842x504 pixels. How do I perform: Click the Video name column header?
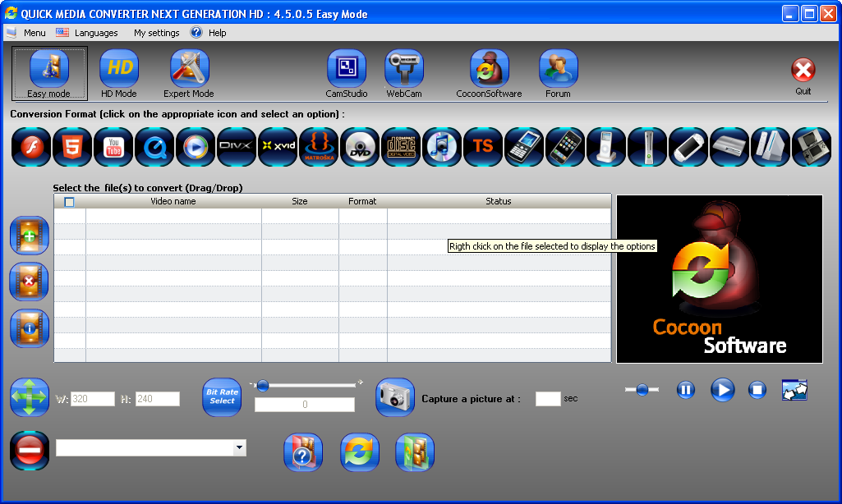click(x=173, y=201)
